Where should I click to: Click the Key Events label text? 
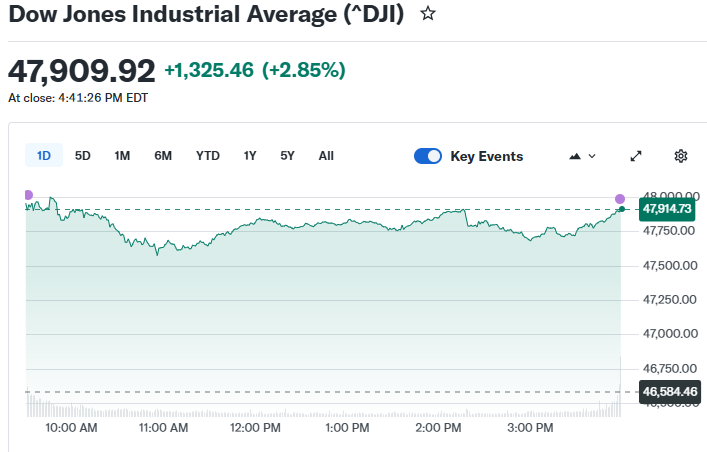coord(486,156)
